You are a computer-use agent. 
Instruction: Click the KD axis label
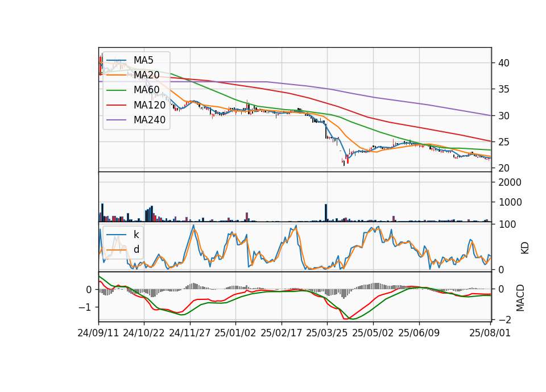[525, 248]
